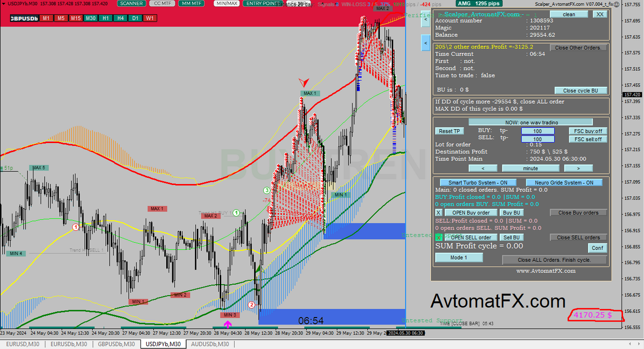This screenshot has width=644, height=349.
Task: Switch to EURUSDb,M30 chart tab
Action: pyautogui.click(x=68, y=344)
